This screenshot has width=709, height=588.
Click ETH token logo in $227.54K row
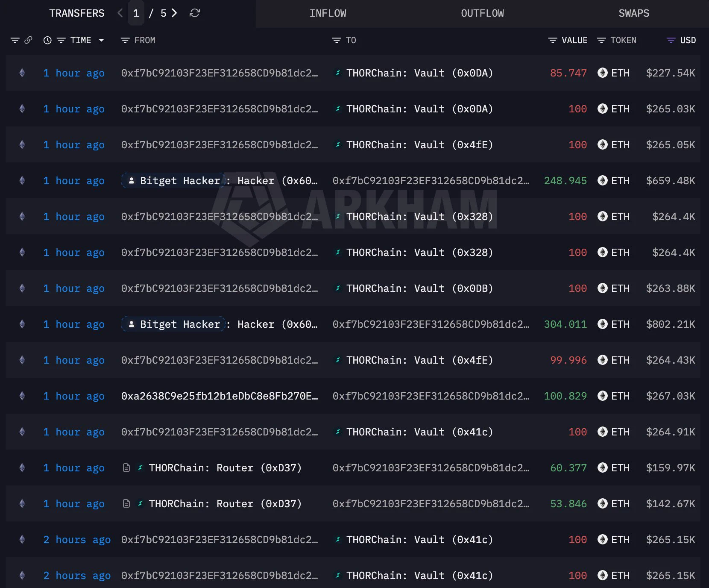coord(603,73)
